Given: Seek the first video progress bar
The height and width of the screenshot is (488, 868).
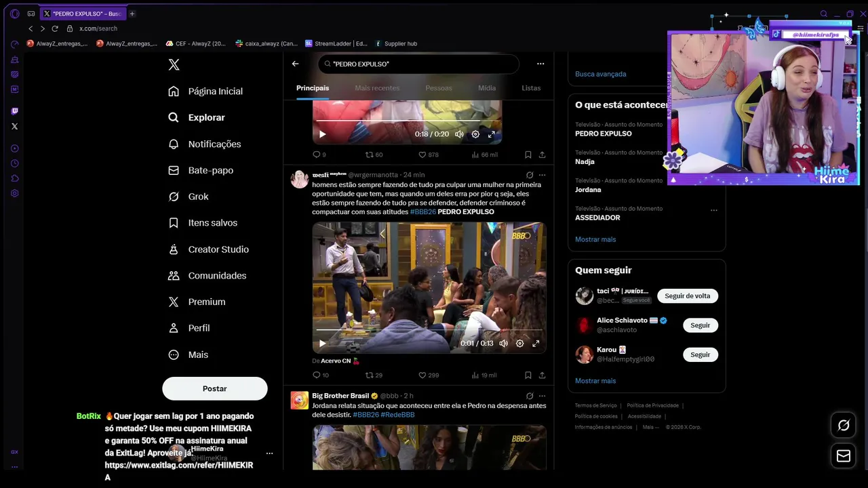Looking at the screenshot, I should [407, 121].
